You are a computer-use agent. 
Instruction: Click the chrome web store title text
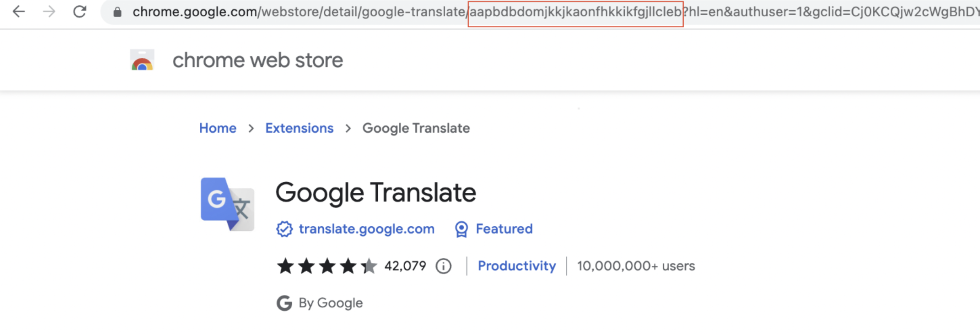point(257,60)
